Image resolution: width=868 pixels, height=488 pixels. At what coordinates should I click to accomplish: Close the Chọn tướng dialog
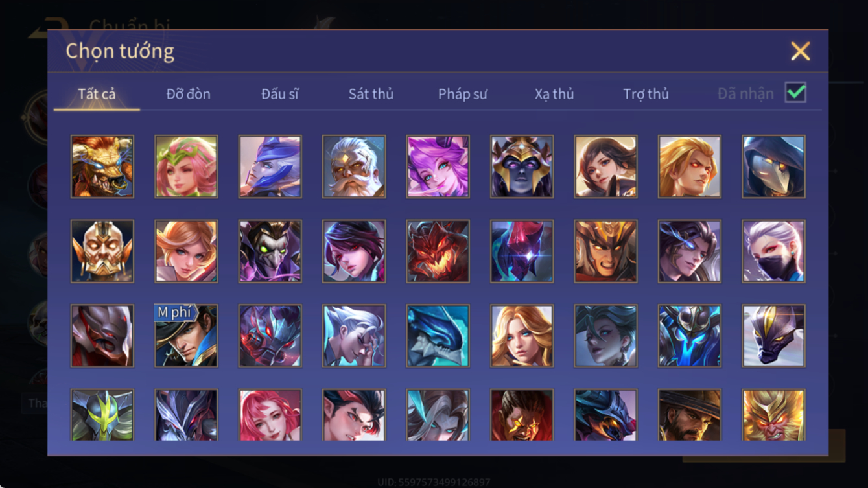[x=801, y=51]
